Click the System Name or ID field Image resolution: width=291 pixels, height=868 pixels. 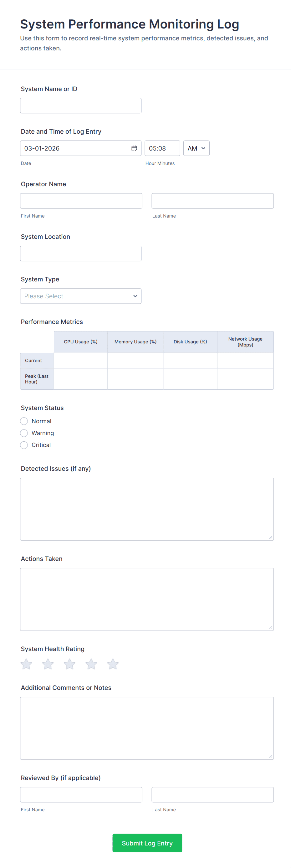81,106
